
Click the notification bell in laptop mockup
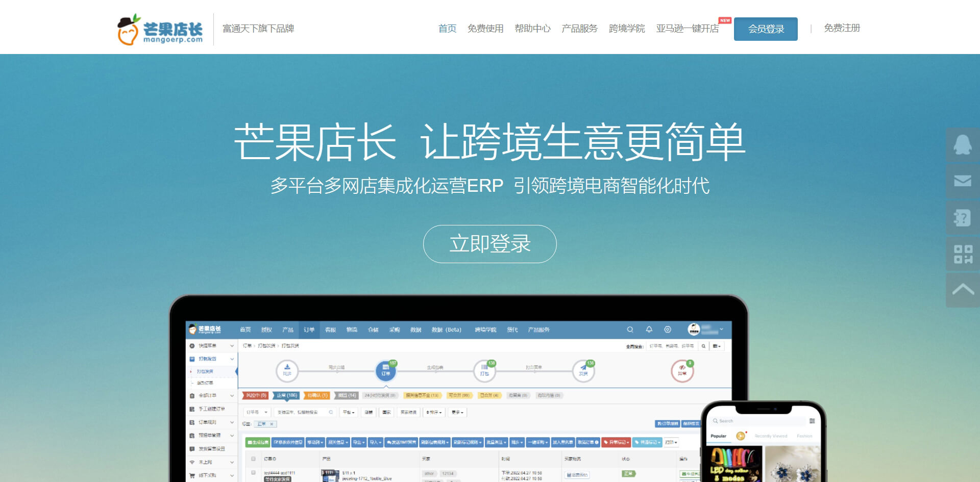click(649, 329)
